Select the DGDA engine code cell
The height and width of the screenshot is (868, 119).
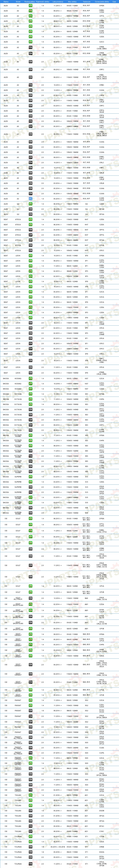click(102, 852)
